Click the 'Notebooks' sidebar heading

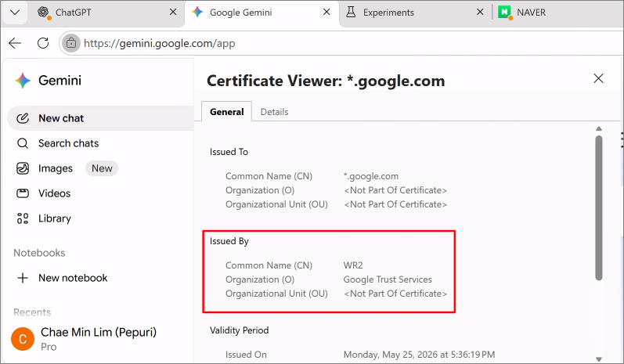click(x=39, y=253)
